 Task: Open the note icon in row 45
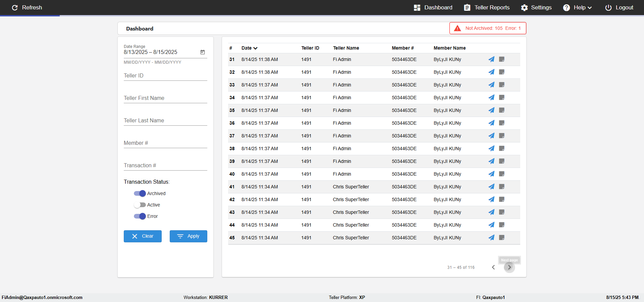click(502, 238)
